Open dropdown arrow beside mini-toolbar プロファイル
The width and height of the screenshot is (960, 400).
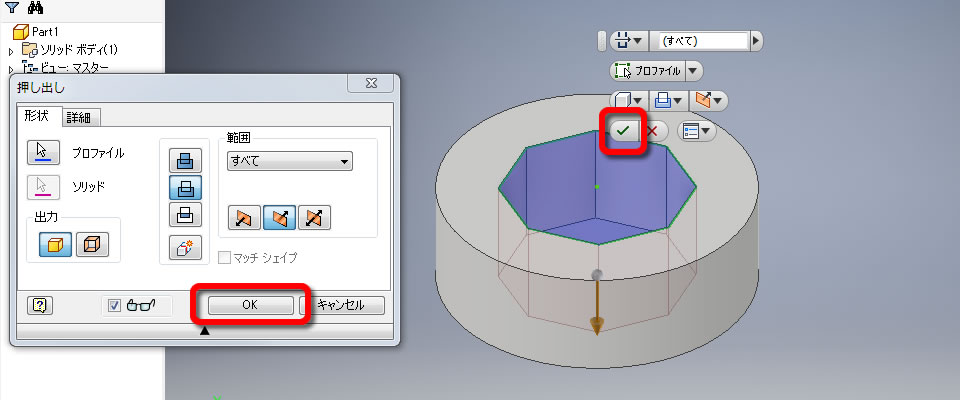[694, 71]
